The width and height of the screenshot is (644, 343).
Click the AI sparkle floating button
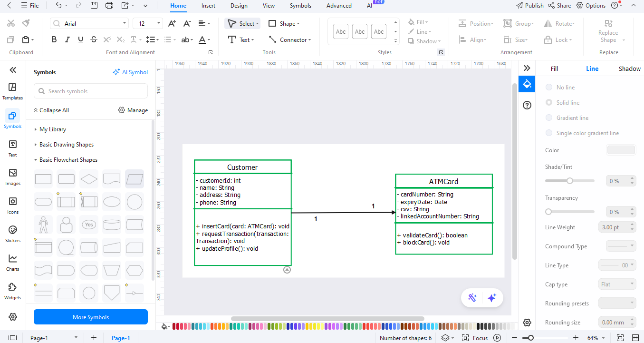tap(492, 298)
